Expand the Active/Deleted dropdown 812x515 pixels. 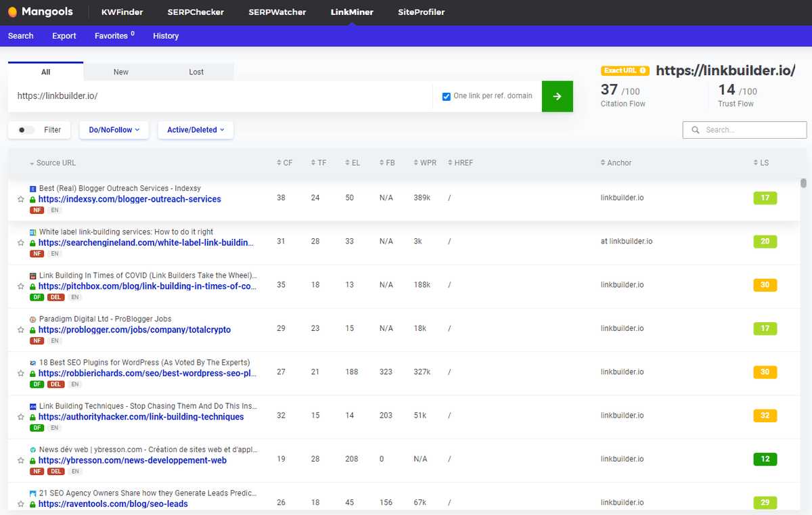click(x=196, y=130)
